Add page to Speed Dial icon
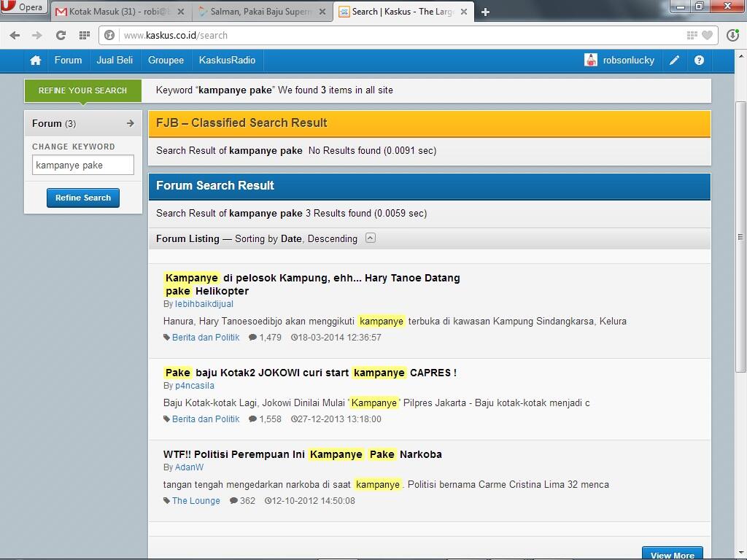The image size is (747, 560). point(692,35)
